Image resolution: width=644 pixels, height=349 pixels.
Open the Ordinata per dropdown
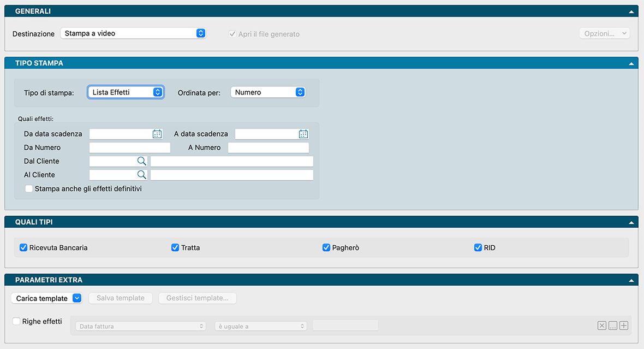click(268, 92)
